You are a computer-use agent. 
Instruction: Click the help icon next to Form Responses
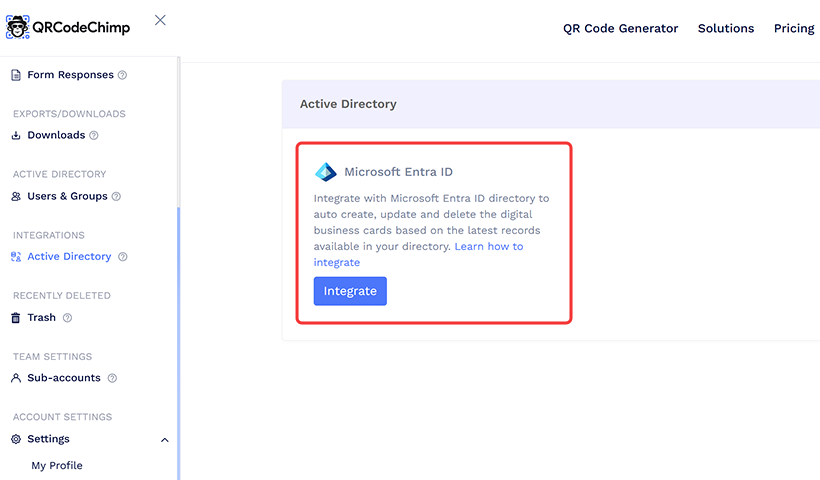tap(122, 75)
